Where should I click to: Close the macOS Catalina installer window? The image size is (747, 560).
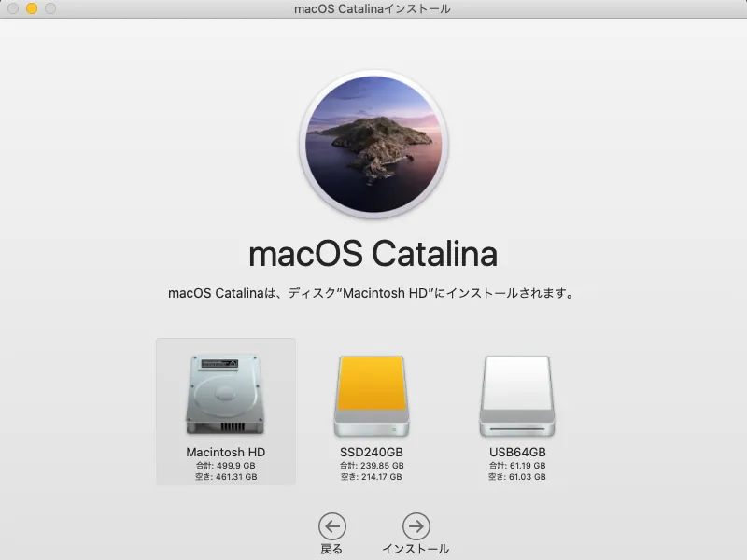coord(13,8)
